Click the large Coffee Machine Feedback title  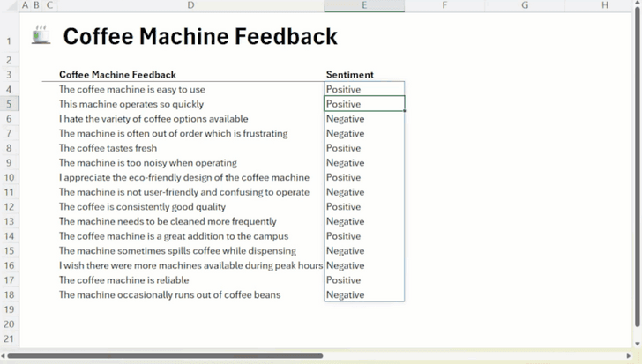200,36
